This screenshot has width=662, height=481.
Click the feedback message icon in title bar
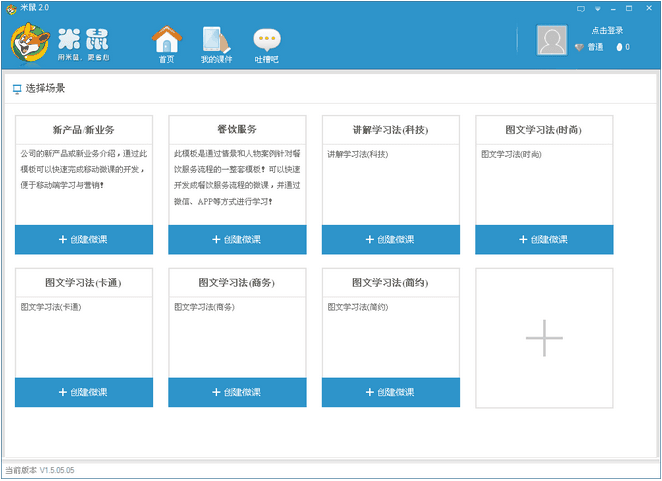click(581, 7)
